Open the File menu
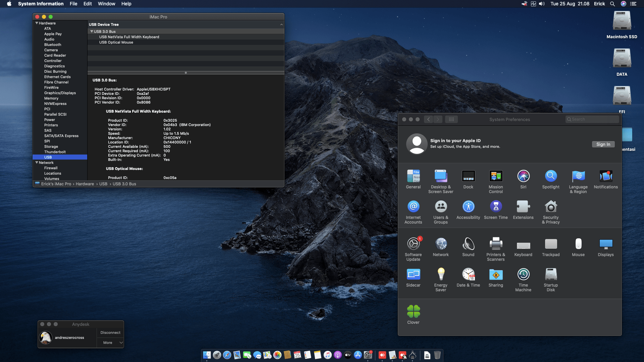The width and height of the screenshot is (644, 362). click(x=73, y=4)
